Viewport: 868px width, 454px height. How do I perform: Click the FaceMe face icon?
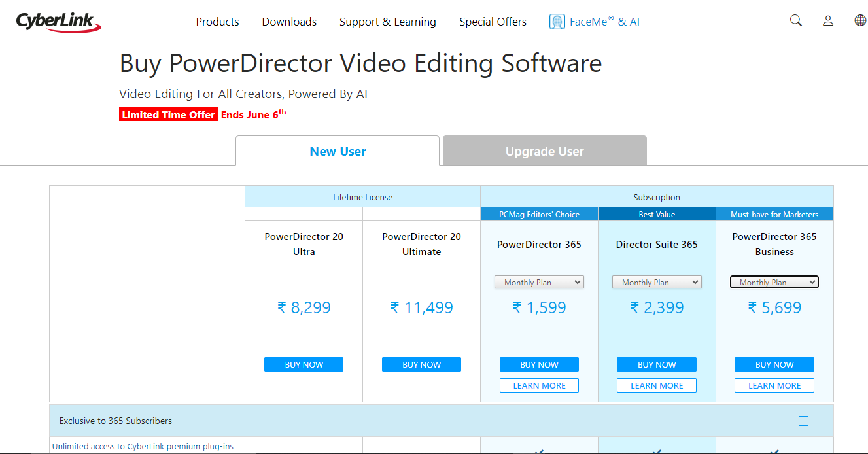[557, 22]
